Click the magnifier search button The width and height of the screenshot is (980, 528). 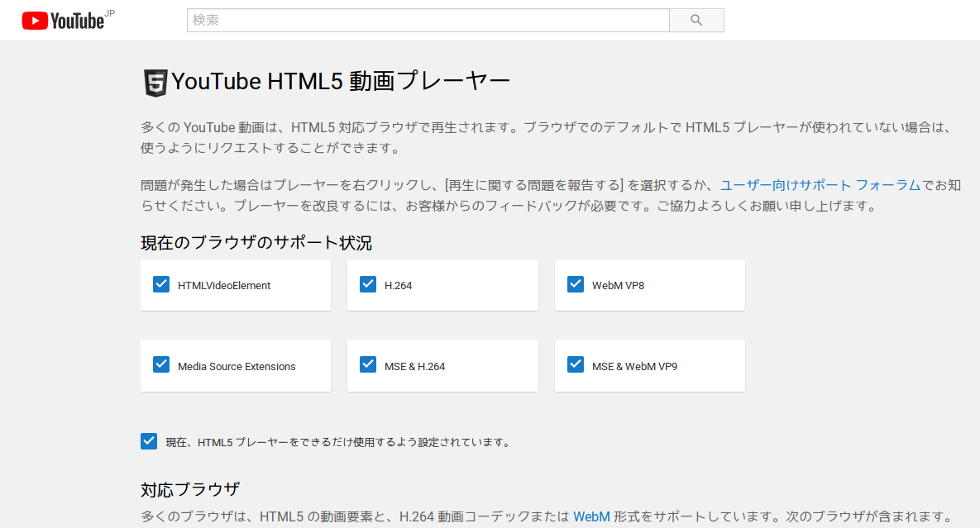pyautogui.click(x=696, y=21)
